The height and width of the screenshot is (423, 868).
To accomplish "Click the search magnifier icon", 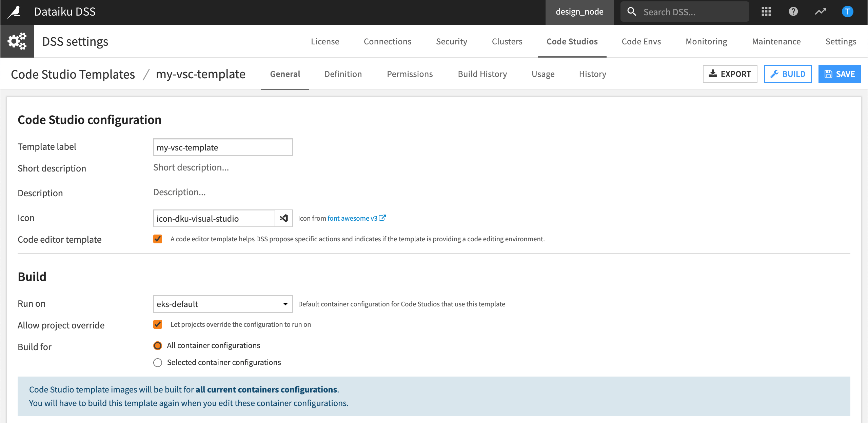I will 632,11.
